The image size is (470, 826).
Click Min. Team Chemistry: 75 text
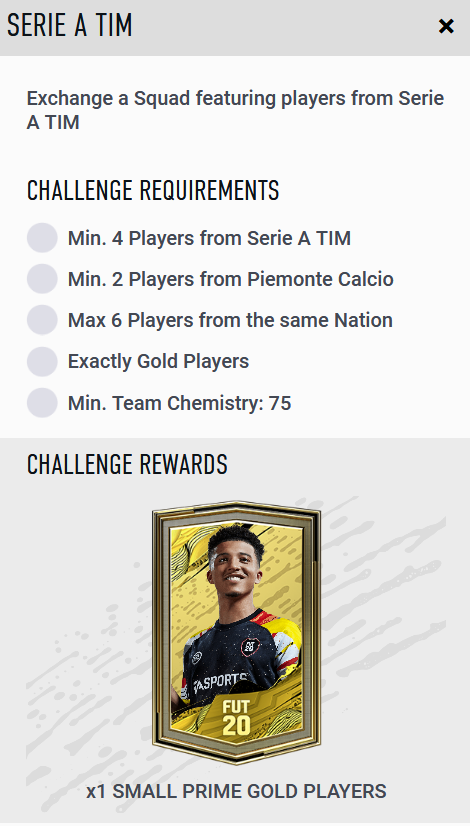179,403
